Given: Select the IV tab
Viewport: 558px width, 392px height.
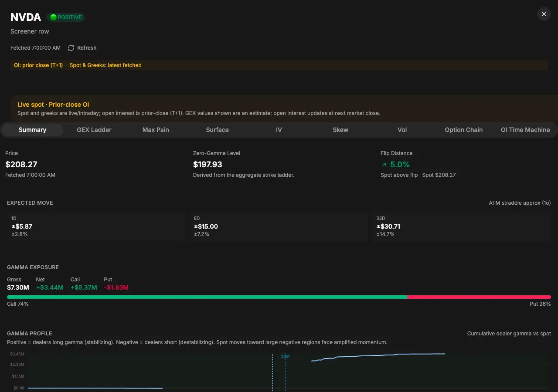Looking at the screenshot, I should (x=279, y=130).
